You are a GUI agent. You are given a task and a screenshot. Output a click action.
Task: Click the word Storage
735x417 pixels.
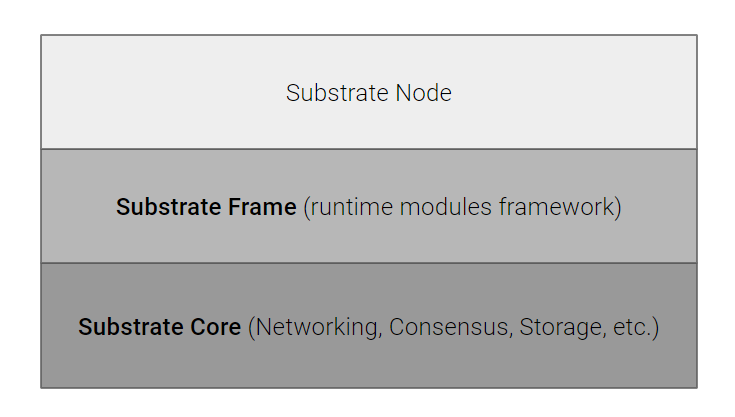point(563,327)
